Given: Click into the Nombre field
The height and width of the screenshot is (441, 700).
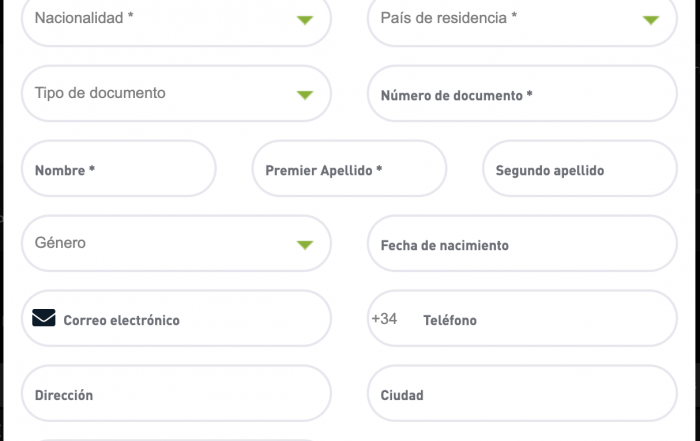Looking at the screenshot, I should click(x=119, y=168).
